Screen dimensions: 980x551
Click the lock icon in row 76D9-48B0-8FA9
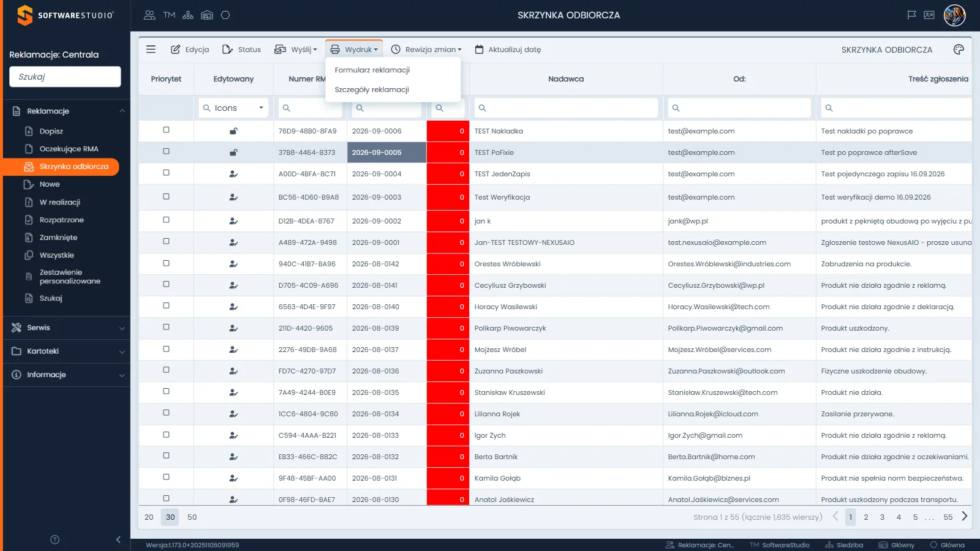233,131
